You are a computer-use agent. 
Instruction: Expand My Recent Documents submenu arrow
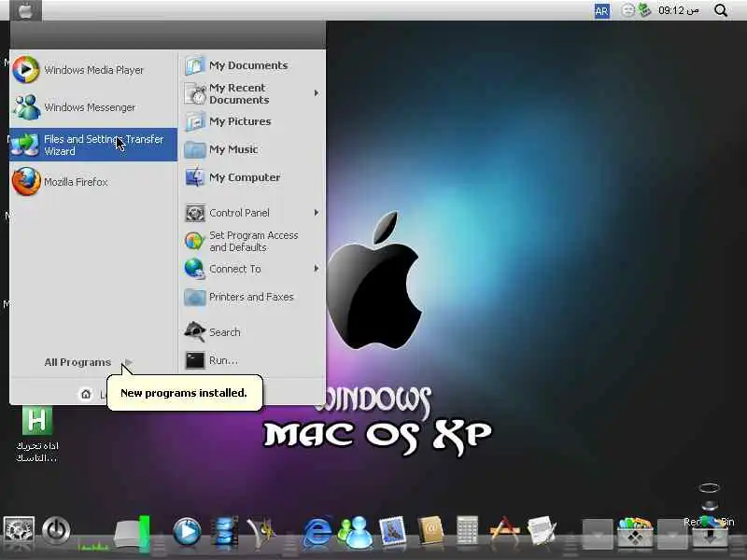click(317, 93)
